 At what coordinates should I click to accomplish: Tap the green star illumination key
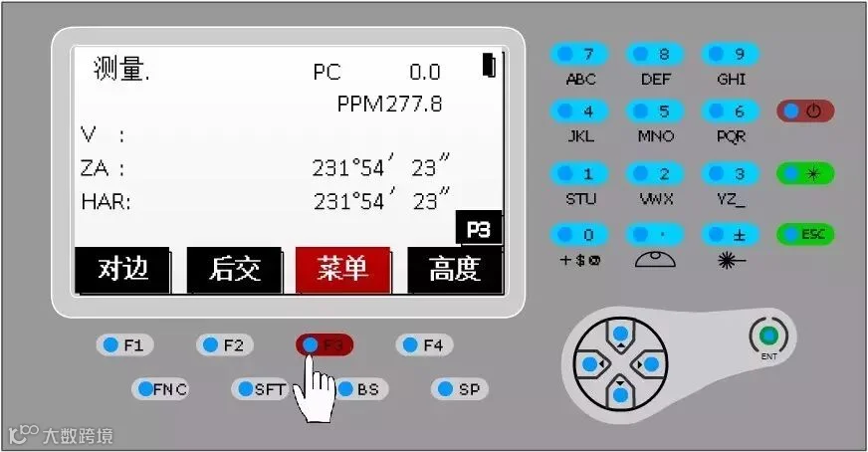(805, 173)
